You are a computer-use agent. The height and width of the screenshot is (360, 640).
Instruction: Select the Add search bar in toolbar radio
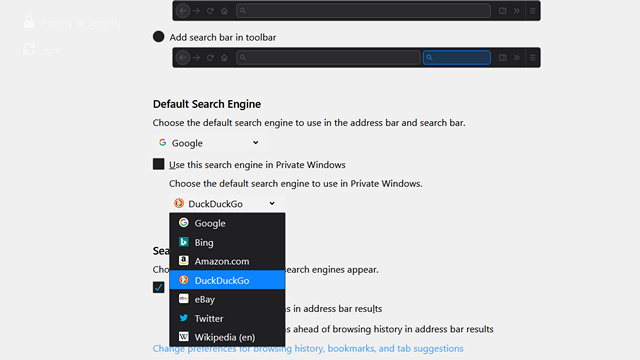pyautogui.click(x=158, y=37)
